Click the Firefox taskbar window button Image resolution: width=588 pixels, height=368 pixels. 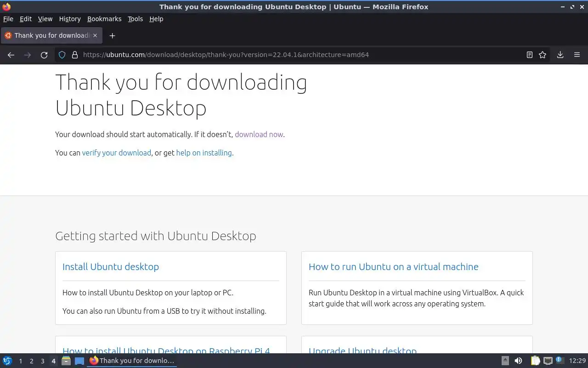click(132, 361)
